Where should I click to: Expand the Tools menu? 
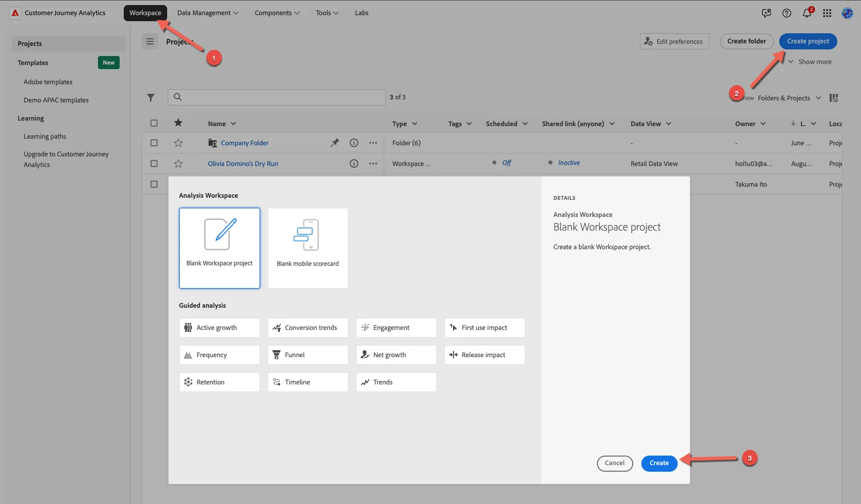click(327, 13)
